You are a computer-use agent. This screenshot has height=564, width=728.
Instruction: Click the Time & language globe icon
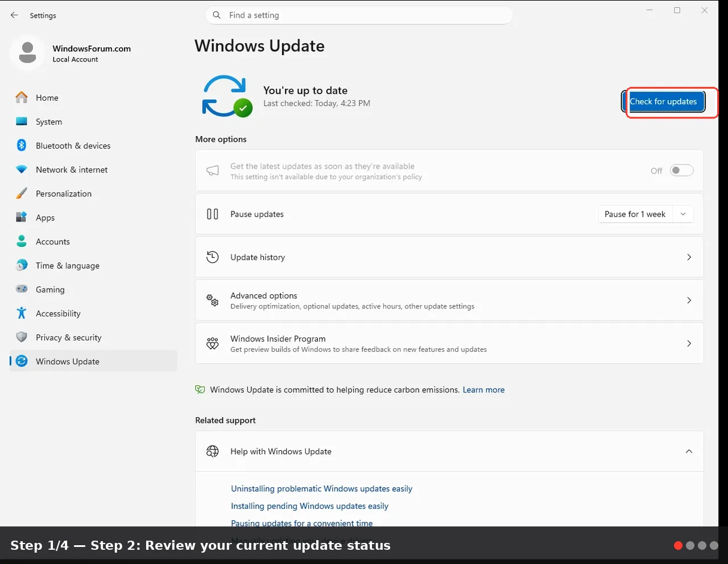pos(22,265)
